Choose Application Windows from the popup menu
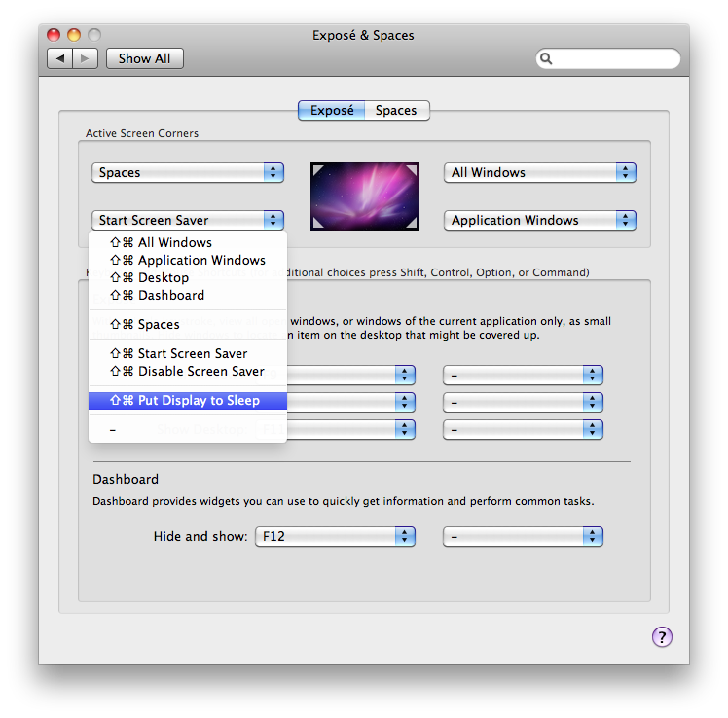728x718 pixels. click(188, 261)
